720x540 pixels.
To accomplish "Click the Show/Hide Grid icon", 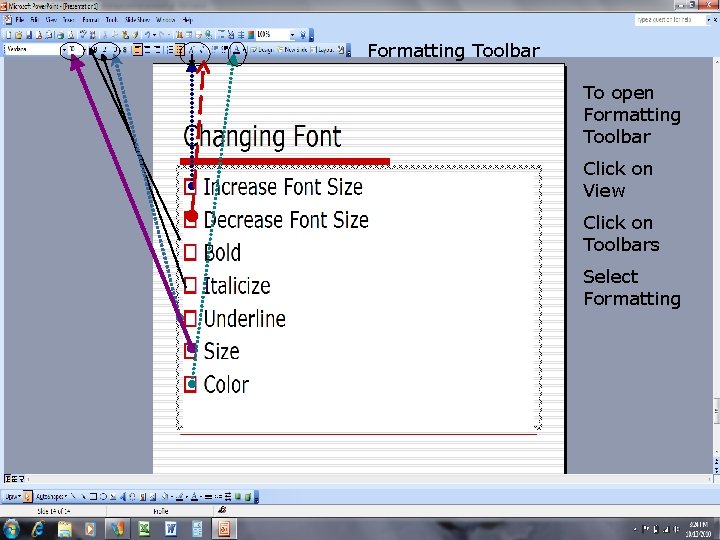I will (x=241, y=35).
